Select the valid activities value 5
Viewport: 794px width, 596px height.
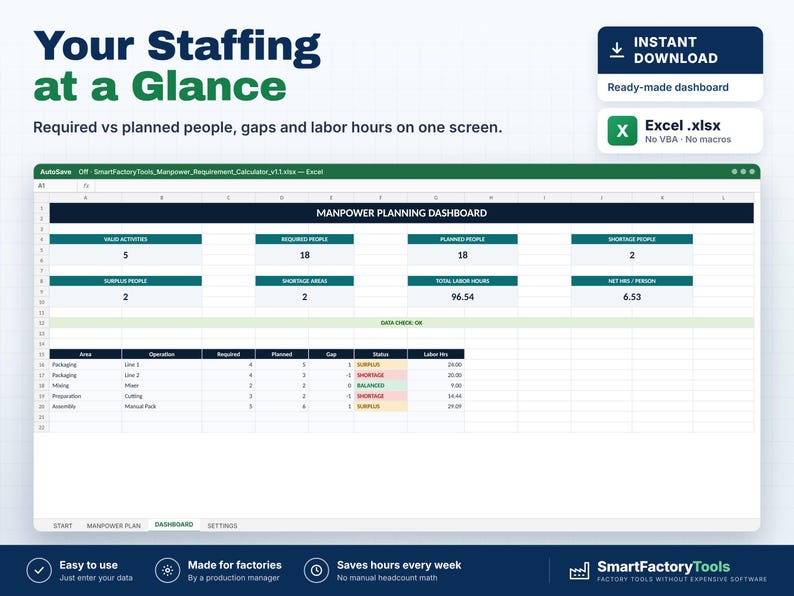[126, 255]
